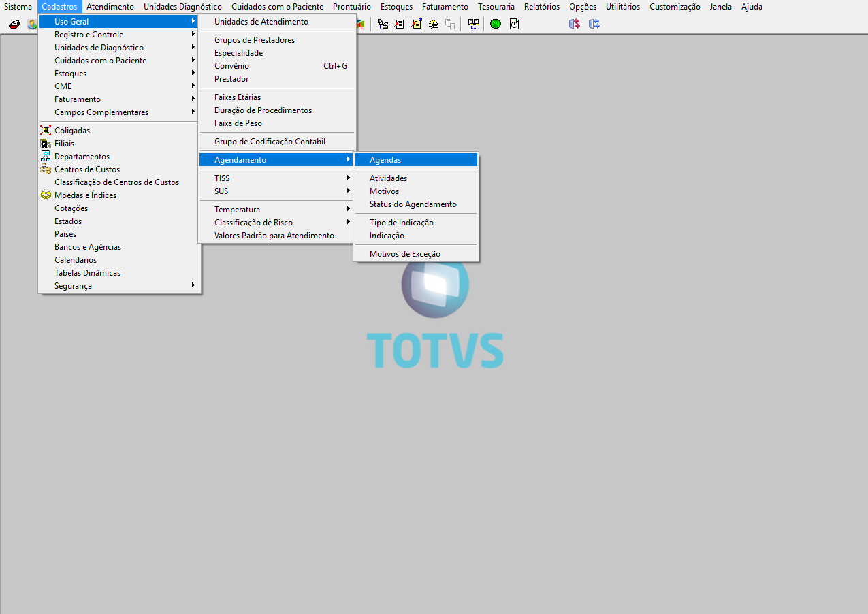Open Moedas e Índices coin icon entry

click(120, 195)
